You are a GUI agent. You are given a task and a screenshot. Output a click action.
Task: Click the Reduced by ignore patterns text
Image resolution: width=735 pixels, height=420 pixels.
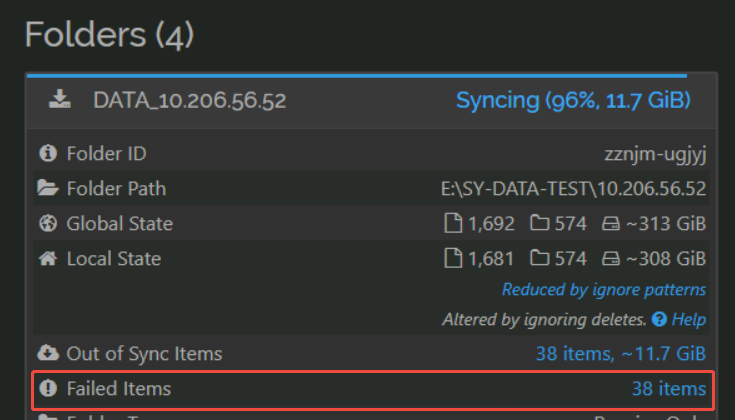click(604, 290)
